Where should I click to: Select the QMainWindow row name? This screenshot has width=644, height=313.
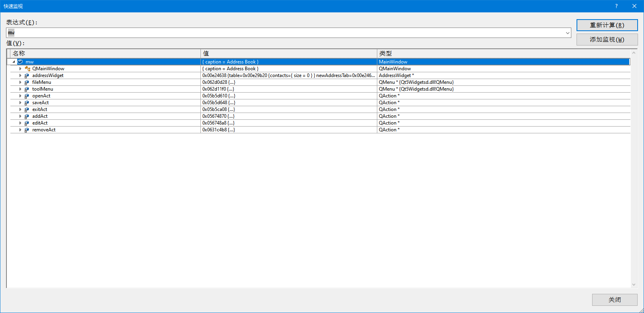click(48, 69)
